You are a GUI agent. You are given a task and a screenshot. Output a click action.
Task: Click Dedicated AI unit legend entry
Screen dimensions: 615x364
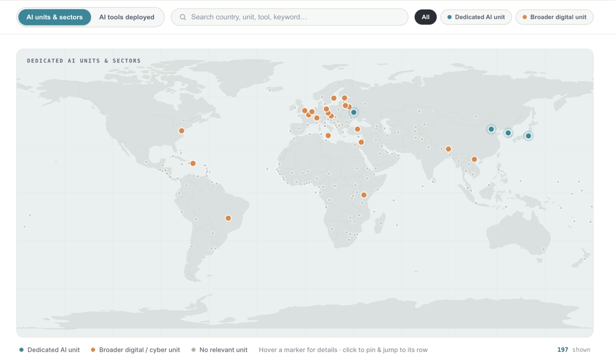tap(50, 350)
